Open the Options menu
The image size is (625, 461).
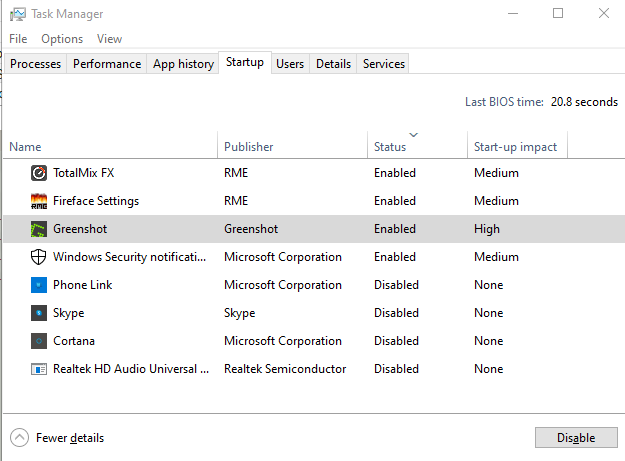62,39
